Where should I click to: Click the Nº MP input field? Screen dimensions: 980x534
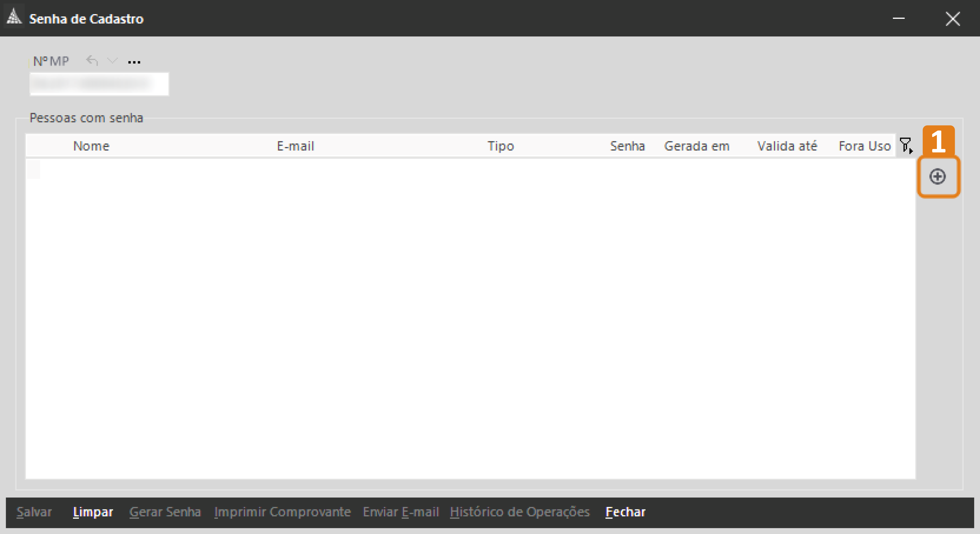[99, 84]
